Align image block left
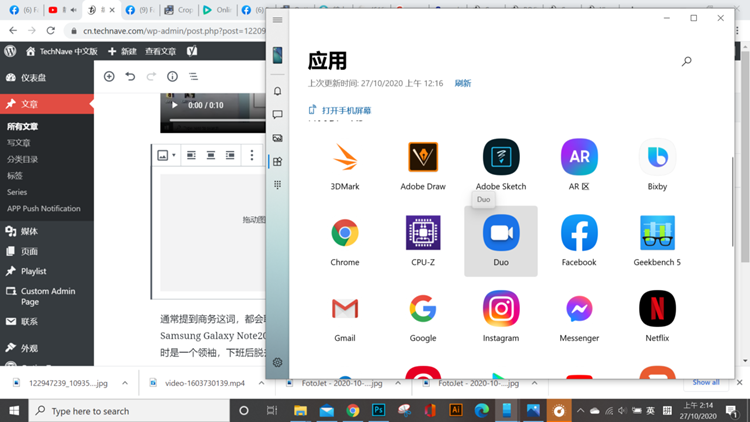Viewport: 750px width, 422px height. pos(191,155)
